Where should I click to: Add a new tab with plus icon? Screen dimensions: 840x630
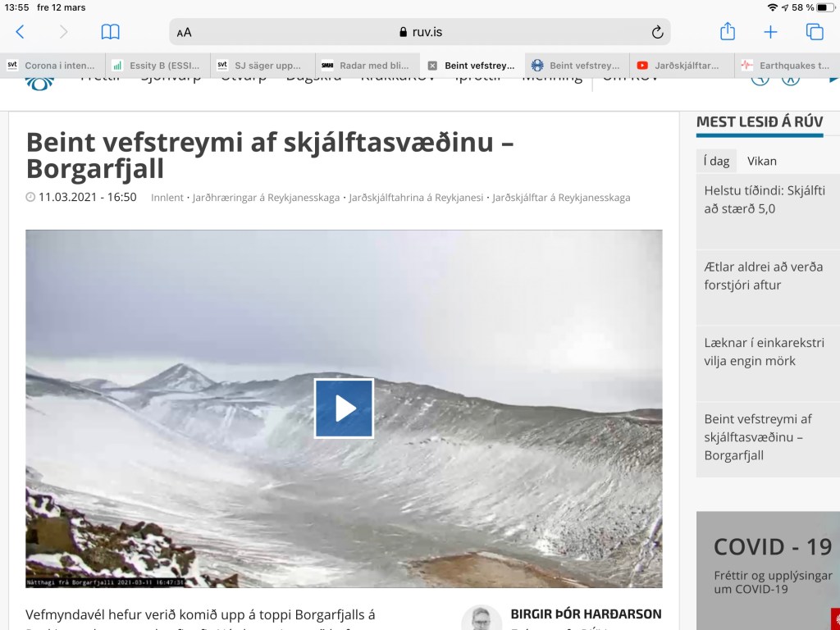(770, 32)
